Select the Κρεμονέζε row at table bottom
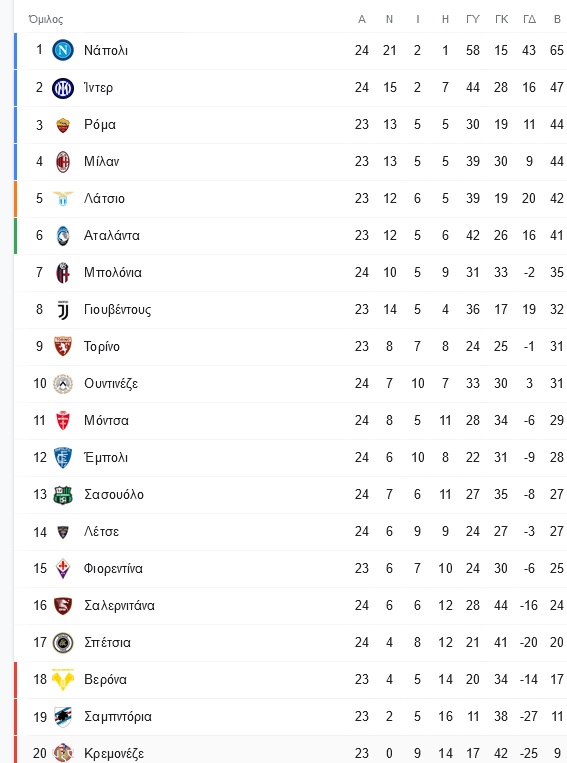This screenshot has width=567, height=763. point(291,750)
